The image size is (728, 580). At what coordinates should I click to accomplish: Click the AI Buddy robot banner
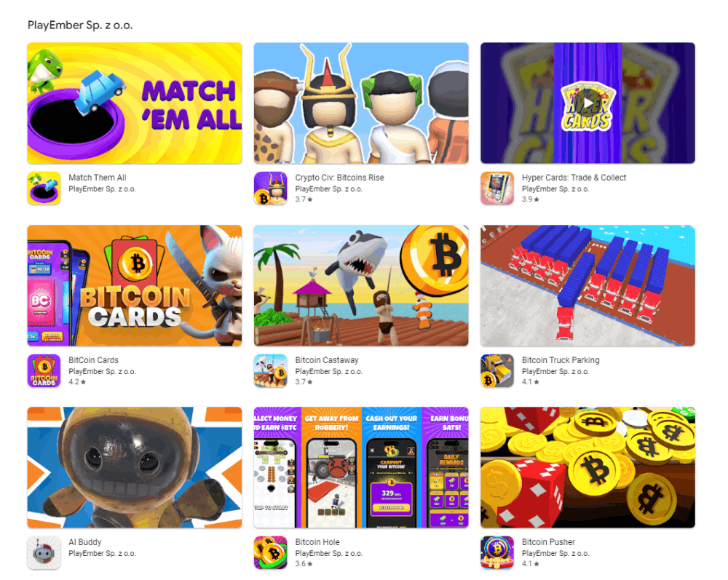[135, 467]
